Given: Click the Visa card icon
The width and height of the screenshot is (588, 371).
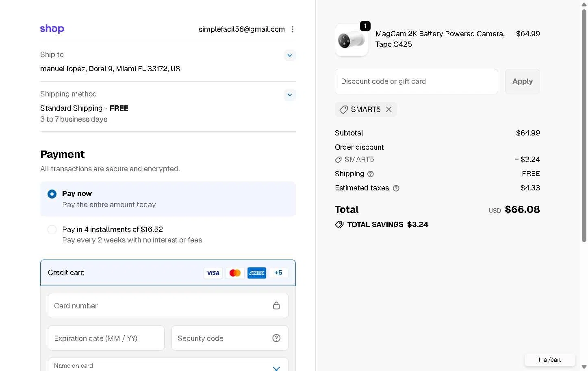Looking at the screenshot, I should [213, 273].
